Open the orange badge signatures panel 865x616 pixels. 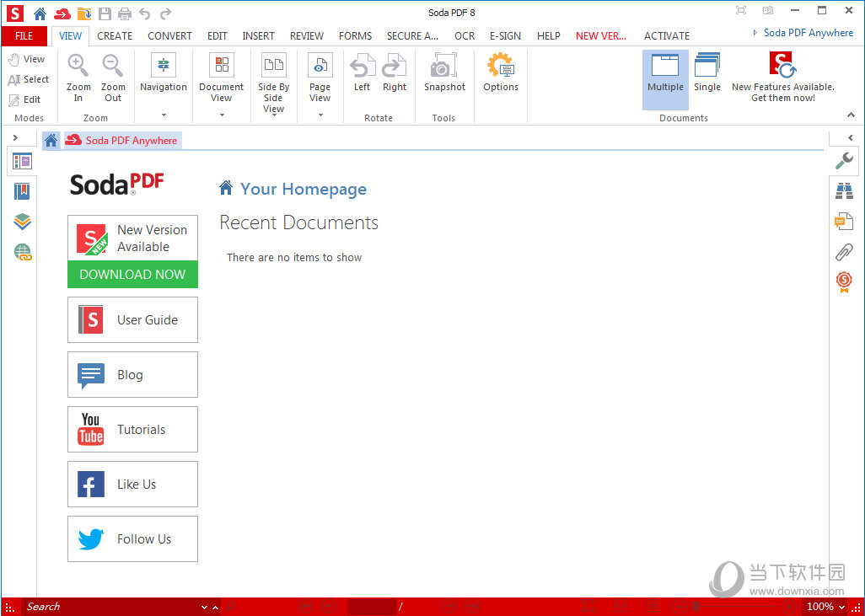(844, 282)
